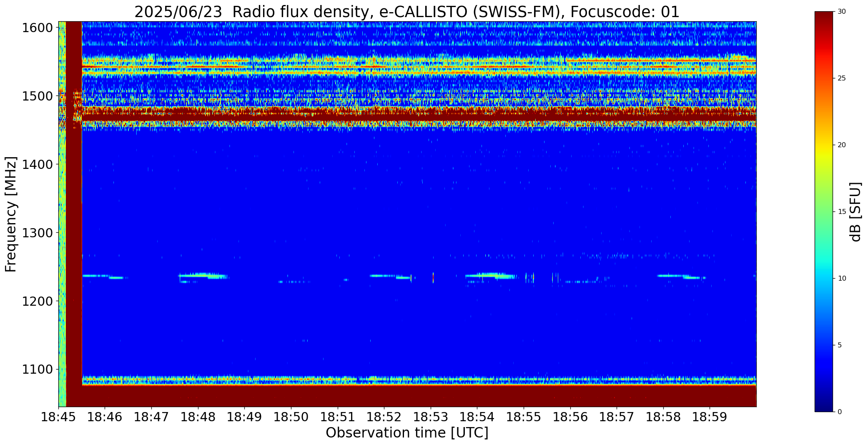
Task: Click the 18:51 time tick label
Action: 338,417
